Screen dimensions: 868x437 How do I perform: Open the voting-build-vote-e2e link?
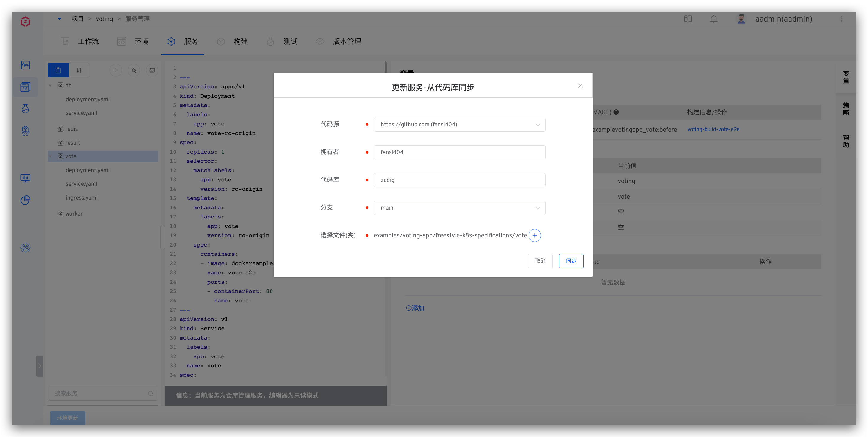tap(713, 129)
